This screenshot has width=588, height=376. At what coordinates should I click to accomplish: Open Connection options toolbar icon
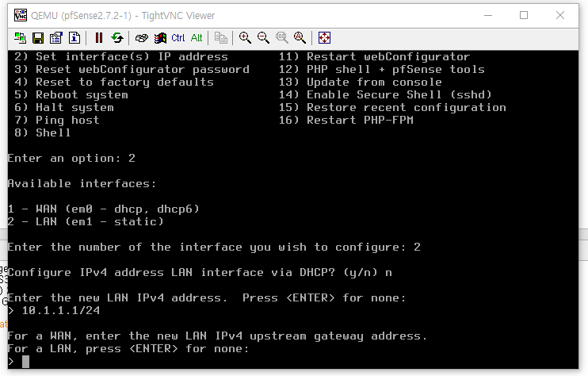[56, 38]
